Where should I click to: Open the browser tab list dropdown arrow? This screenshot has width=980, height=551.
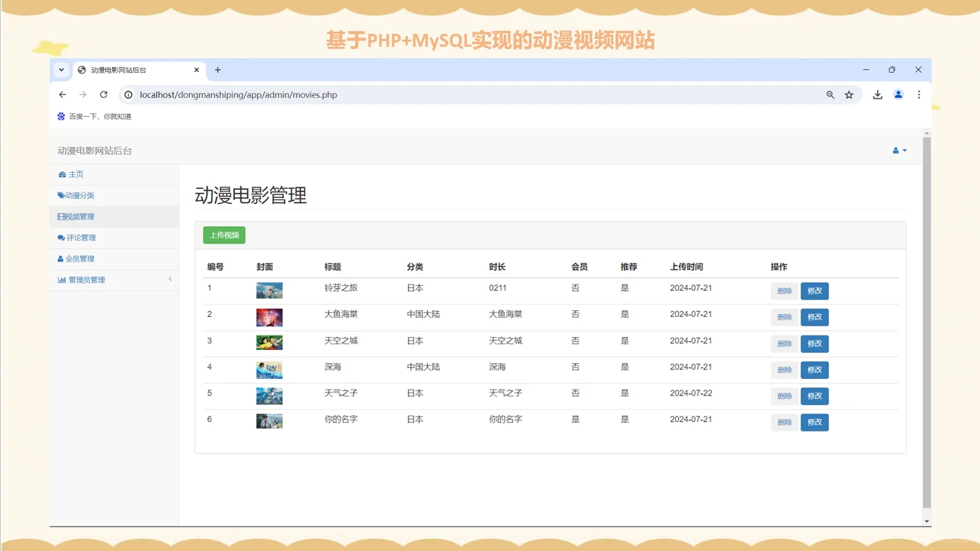click(x=61, y=70)
